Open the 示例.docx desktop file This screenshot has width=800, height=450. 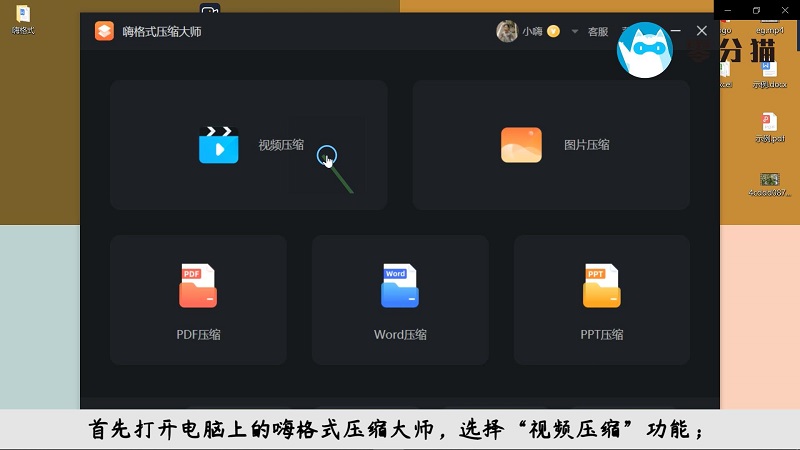click(x=769, y=72)
